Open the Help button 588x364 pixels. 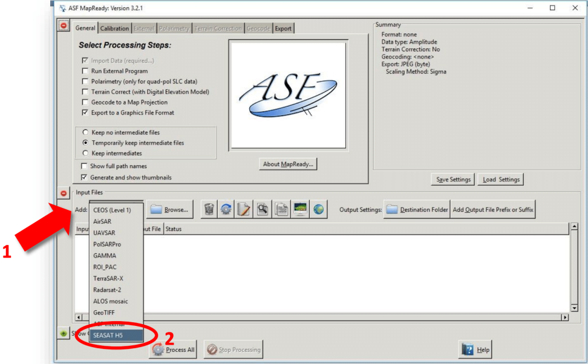pyautogui.click(x=475, y=349)
